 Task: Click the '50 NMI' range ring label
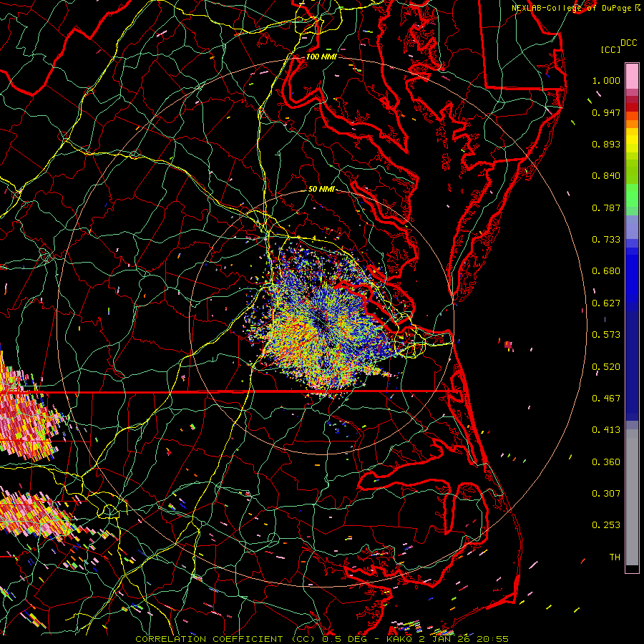click(x=321, y=189)
